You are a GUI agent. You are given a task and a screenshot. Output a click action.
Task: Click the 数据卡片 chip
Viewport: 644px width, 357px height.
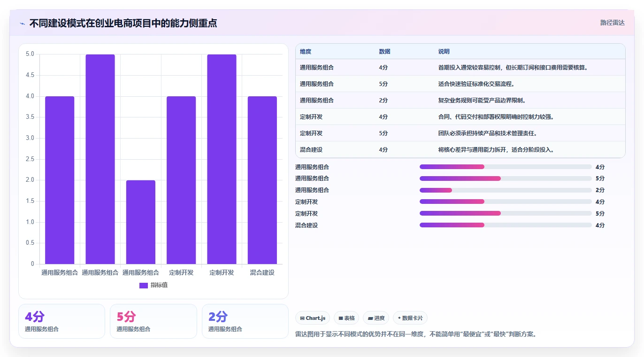click(410, 318)
